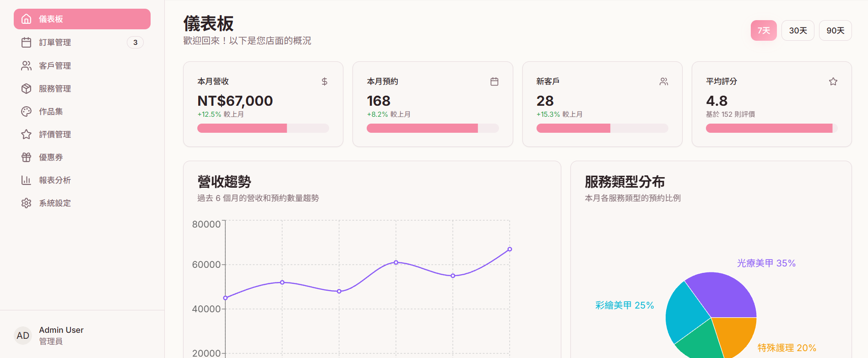Click the 本月營收 progress bar
The image size is (868, 358).
(263, 128)
